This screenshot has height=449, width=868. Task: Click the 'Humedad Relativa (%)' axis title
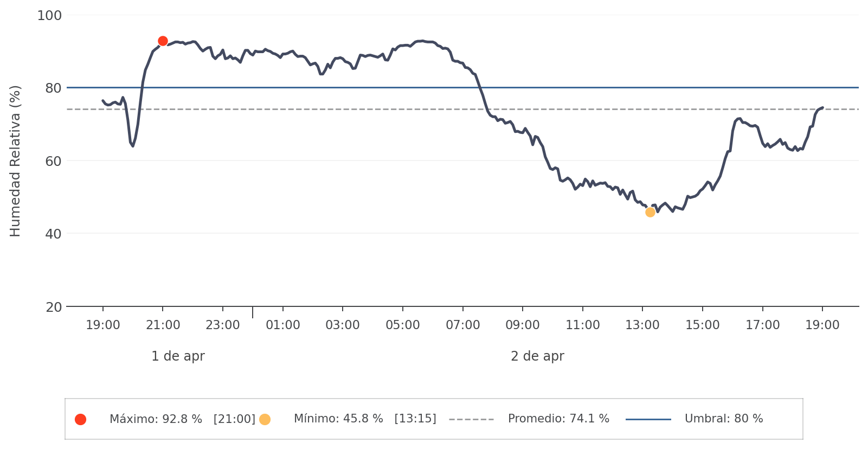(15, 161)
